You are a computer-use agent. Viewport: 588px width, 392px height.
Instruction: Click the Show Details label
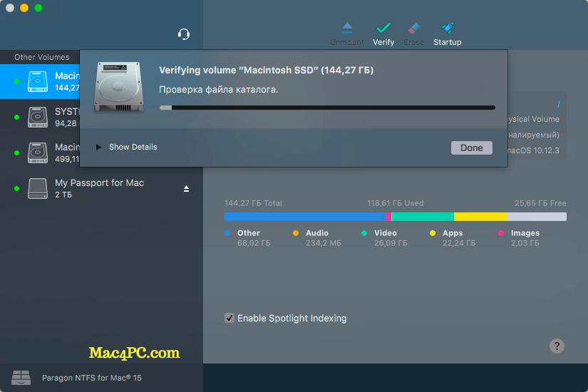133,147
